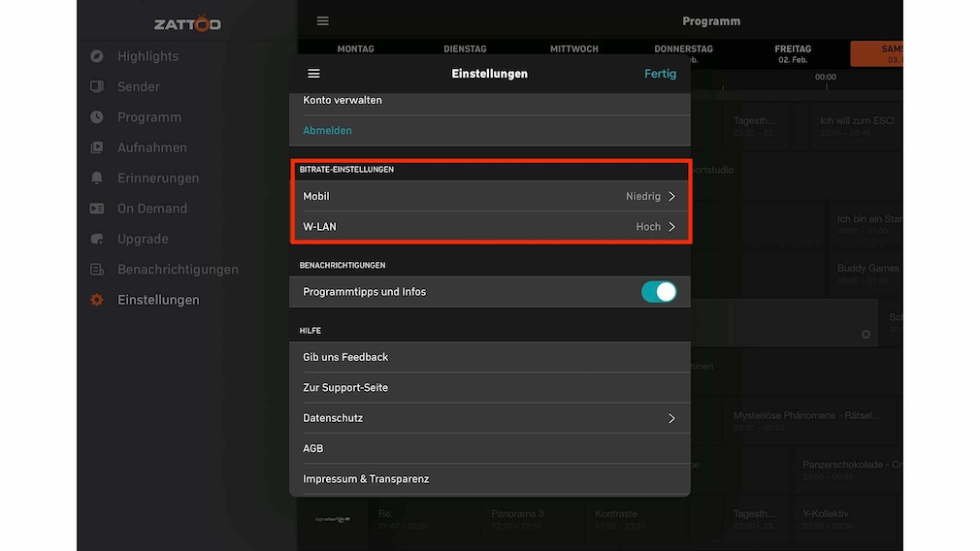Expand W-LAN bitrate setting chevron

[671, 227]
